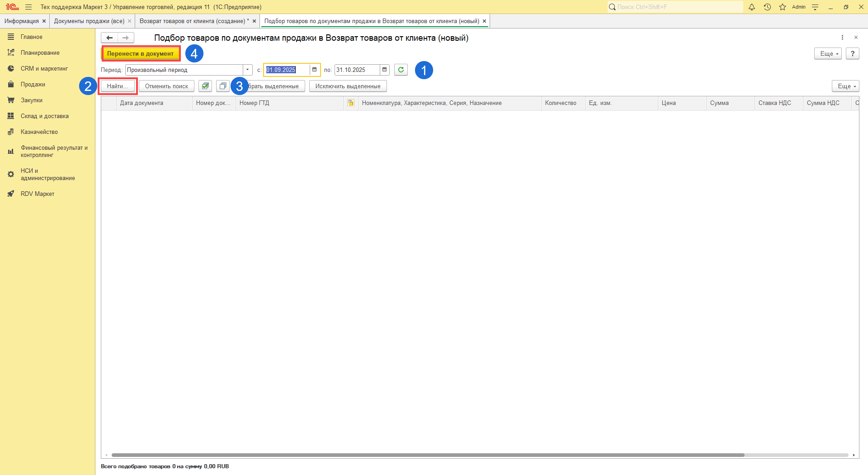Click the Цена column header
This screenshot has width=868, height=475.
click(x=682, y=103)
